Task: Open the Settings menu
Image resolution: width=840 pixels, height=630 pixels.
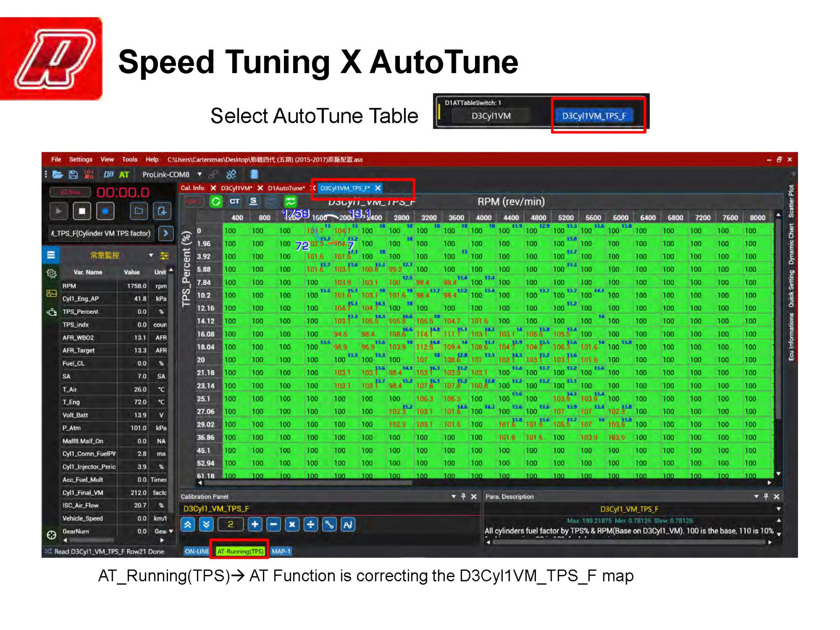Action: coord(80,159)
